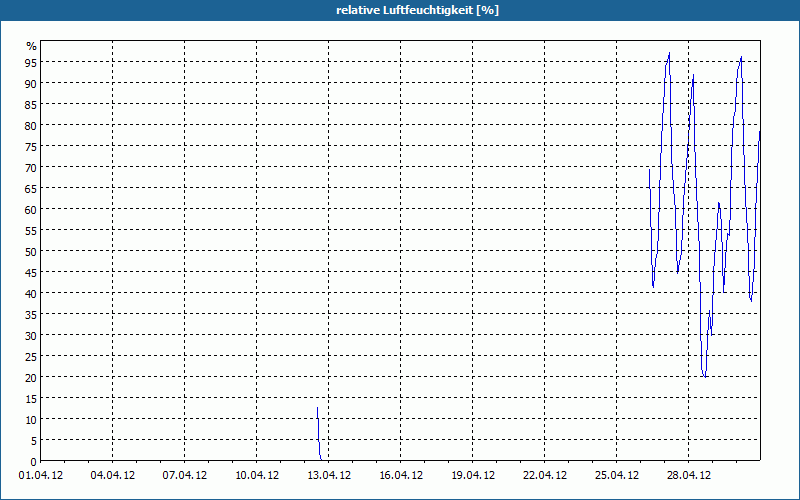Click the y-axis value 35
The image size is (800, 500).
pos(31,314)
